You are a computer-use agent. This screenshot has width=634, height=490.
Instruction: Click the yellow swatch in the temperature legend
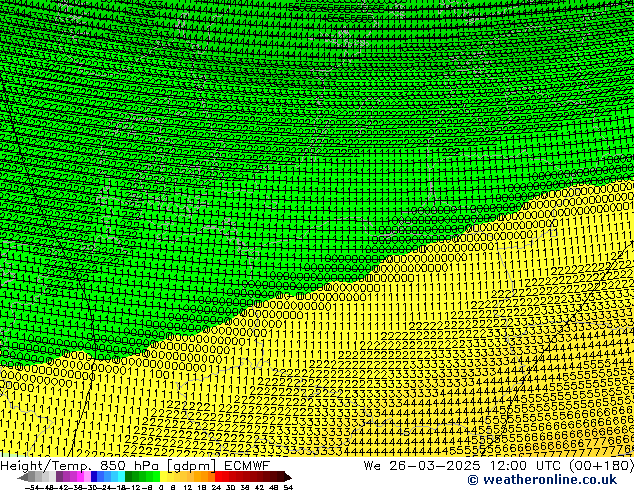coord(163,477)
